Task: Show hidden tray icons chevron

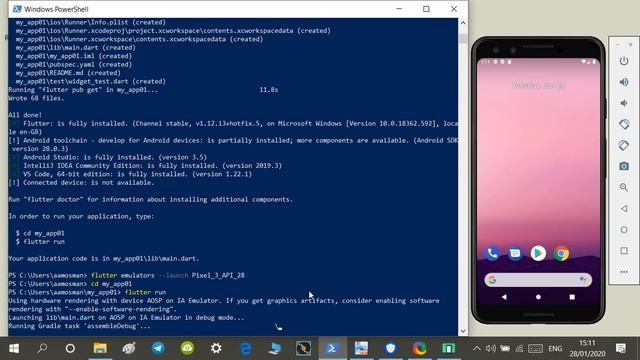Action: point(476,349)
